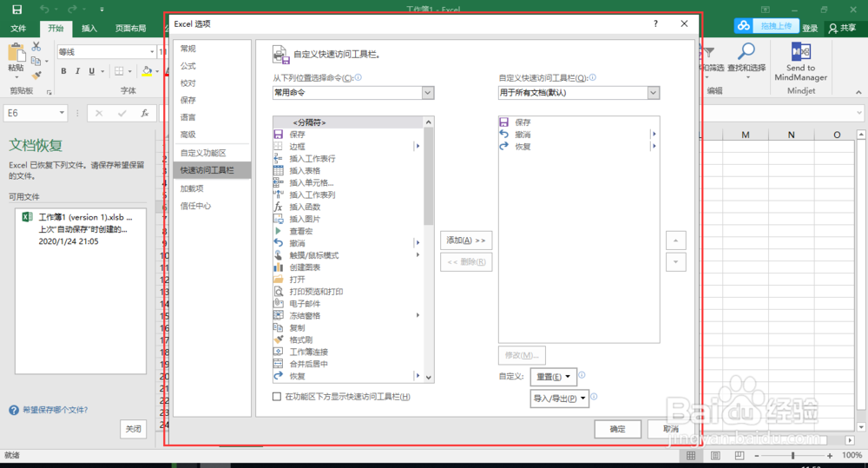The height and width of the screenshot is (468, 868).
Task: Select 恢复 in the right toolbar list
Action: pos(578,147)
